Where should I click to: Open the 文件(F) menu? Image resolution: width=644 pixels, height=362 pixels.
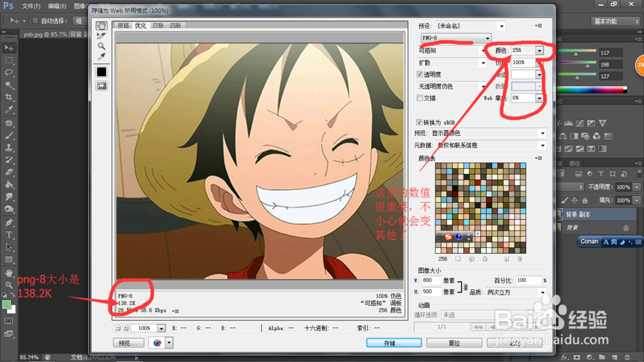click(x=31, y=6)
